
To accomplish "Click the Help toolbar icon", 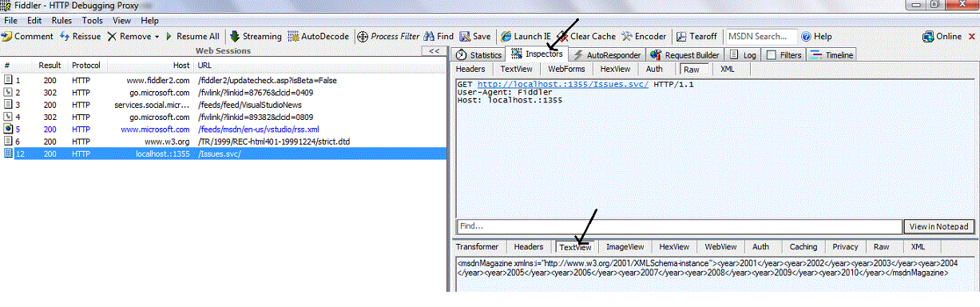I will coord(807,37).
